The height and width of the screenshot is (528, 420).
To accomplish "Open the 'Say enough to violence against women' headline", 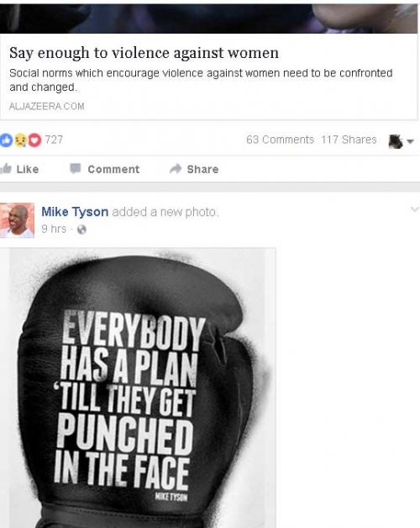I will coord(144,53).
